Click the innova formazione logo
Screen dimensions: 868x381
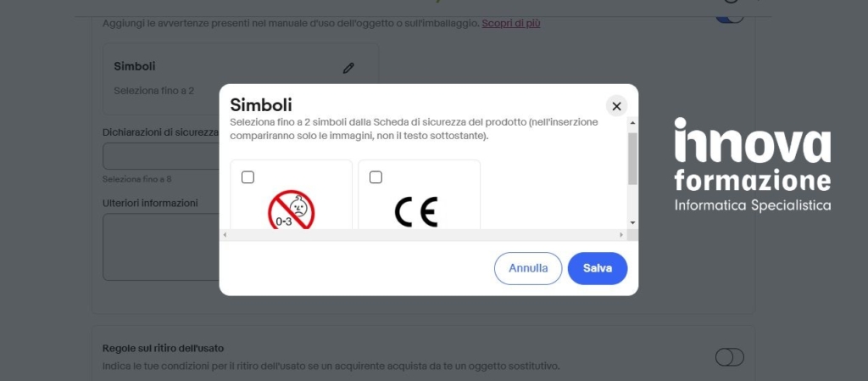[752, 165]
